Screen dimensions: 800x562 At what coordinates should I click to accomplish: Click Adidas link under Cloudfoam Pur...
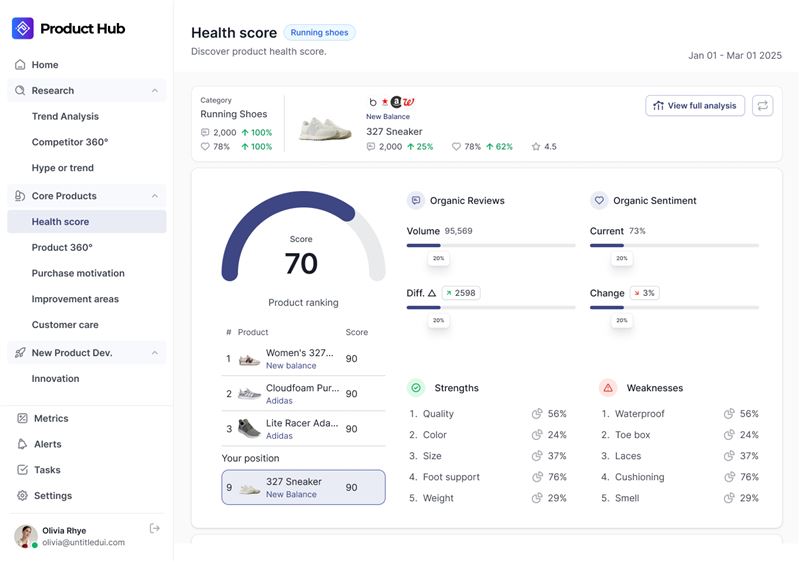(x=280, y=401)
